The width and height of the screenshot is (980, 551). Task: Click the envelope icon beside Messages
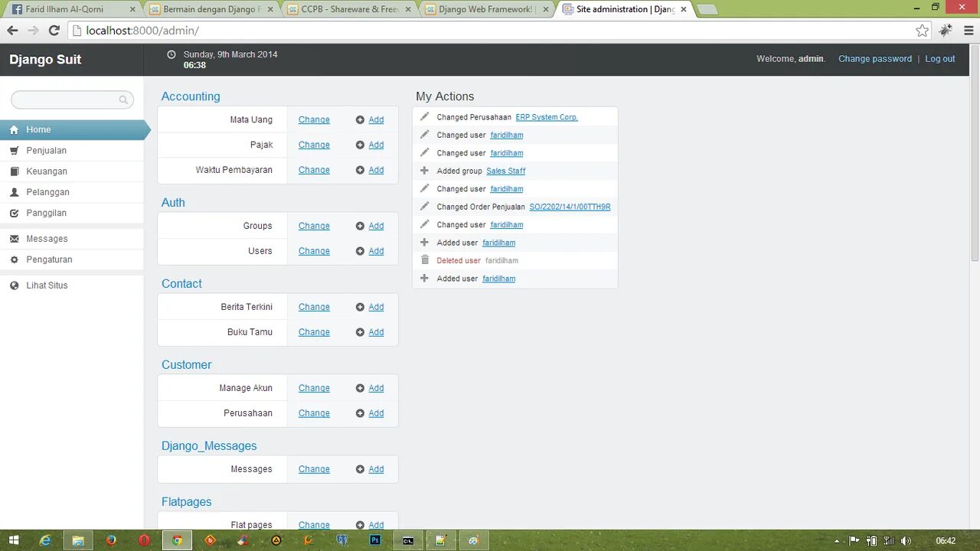click(14, 239)
